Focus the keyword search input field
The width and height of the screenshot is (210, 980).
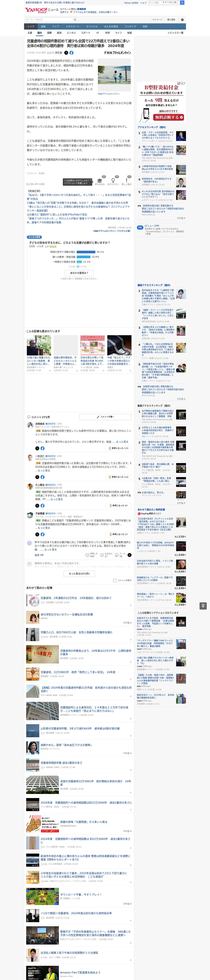[49, 19]
